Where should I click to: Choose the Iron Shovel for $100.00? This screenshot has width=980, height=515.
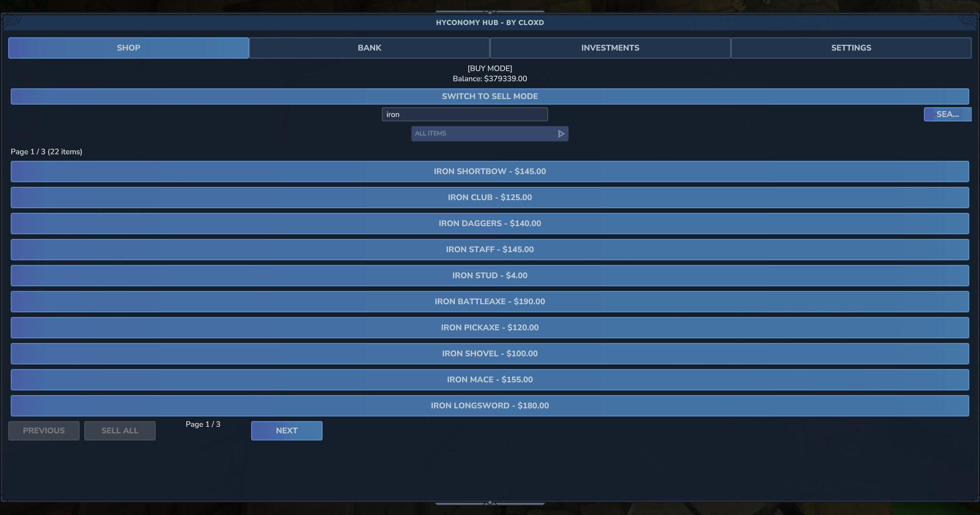click(489, 354)
